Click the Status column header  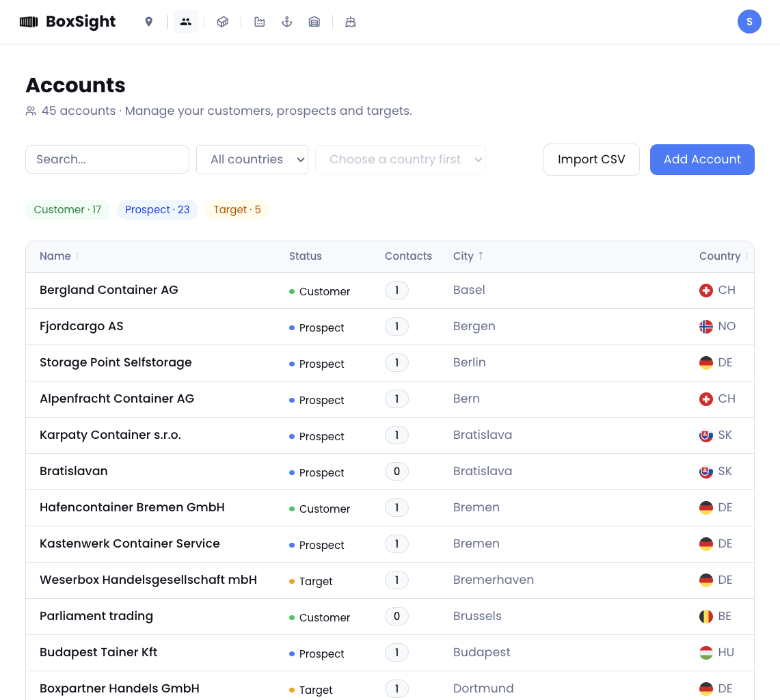click(x=306, y=256)
